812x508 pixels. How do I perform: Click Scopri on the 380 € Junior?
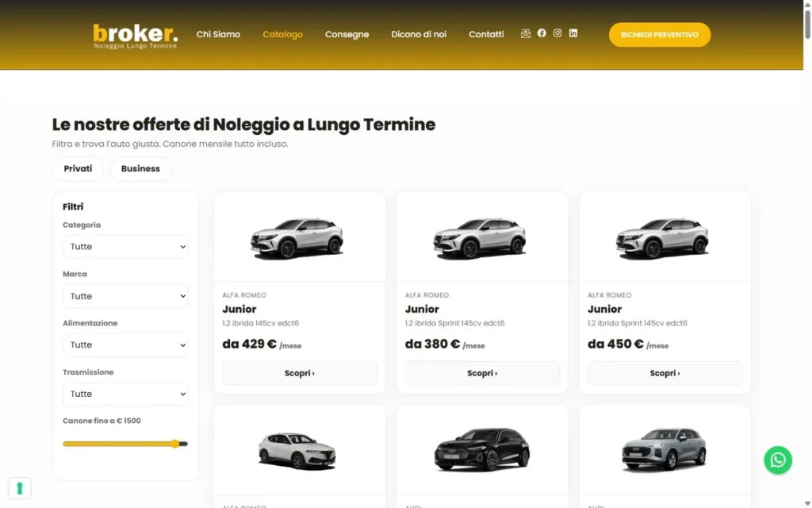click(x=482, y=373)
